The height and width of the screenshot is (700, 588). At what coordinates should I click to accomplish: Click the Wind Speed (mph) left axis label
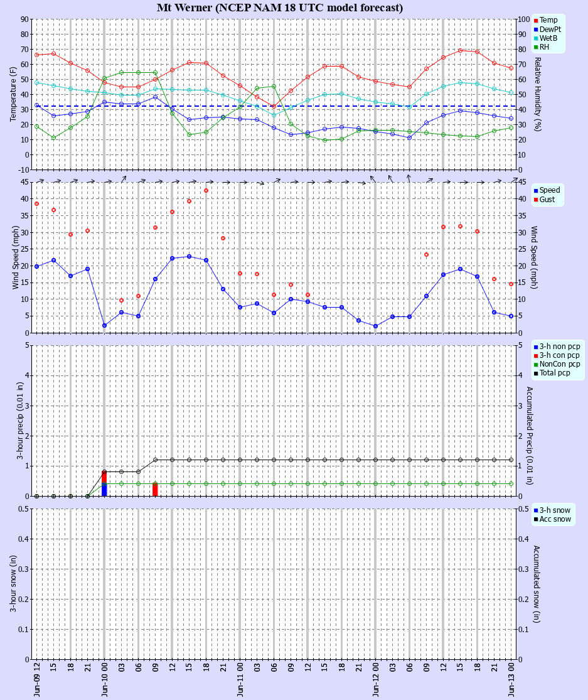[x=15, y=257]
